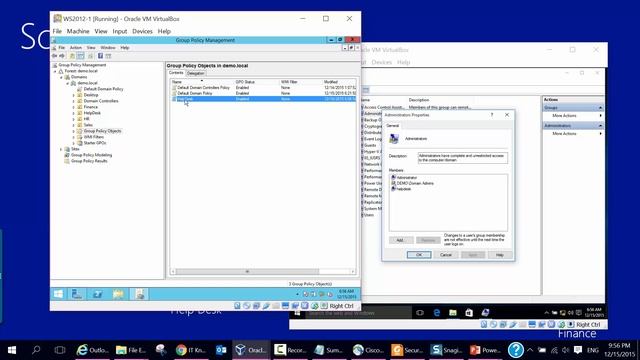Image resolution: width=640 pixels, height=360 pixels.
Task: Open Window menu in Group Policy Management
Action: 108,48
